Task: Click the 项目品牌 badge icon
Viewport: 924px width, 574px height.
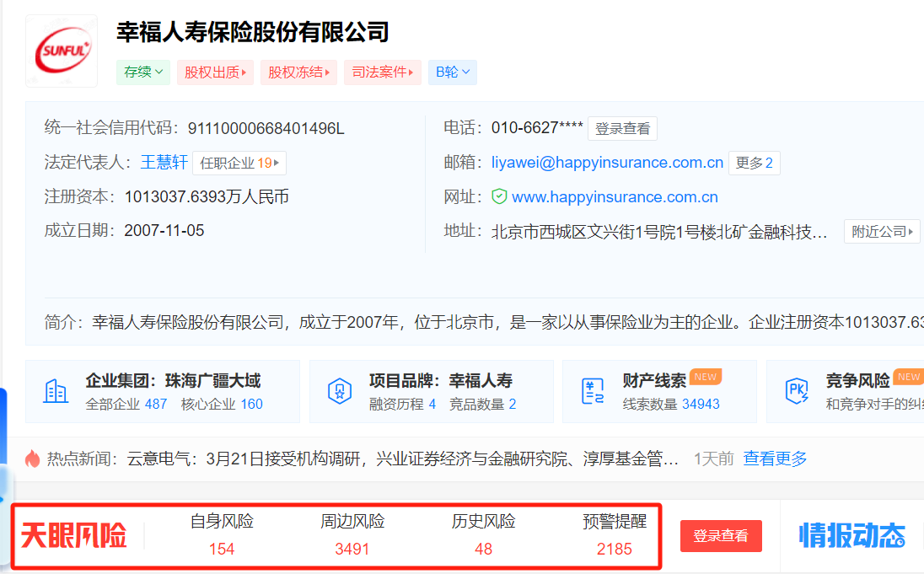Action: click(x=340, y=391)
